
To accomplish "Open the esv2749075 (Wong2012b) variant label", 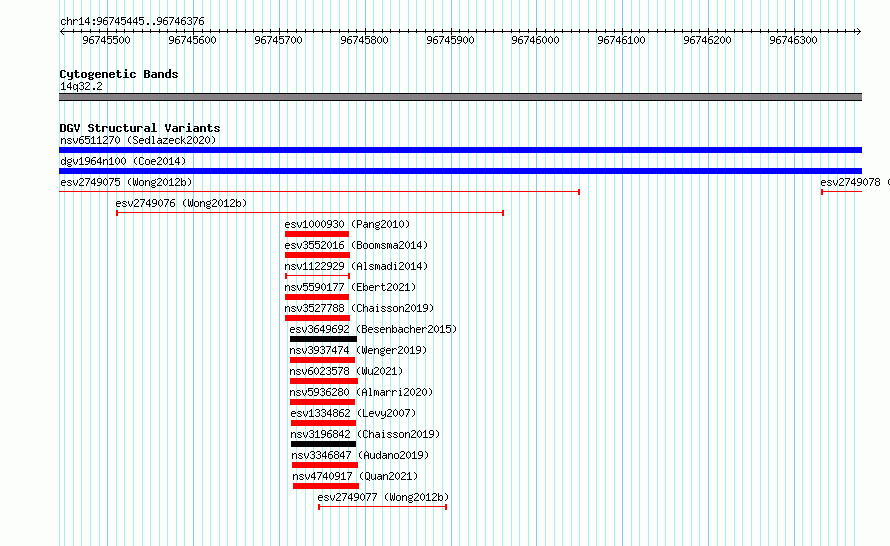I will 126,182.
